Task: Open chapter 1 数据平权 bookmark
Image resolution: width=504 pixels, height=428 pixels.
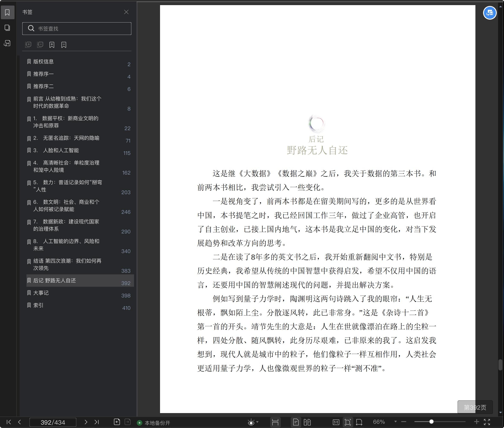Action: (x=80, y=122)
